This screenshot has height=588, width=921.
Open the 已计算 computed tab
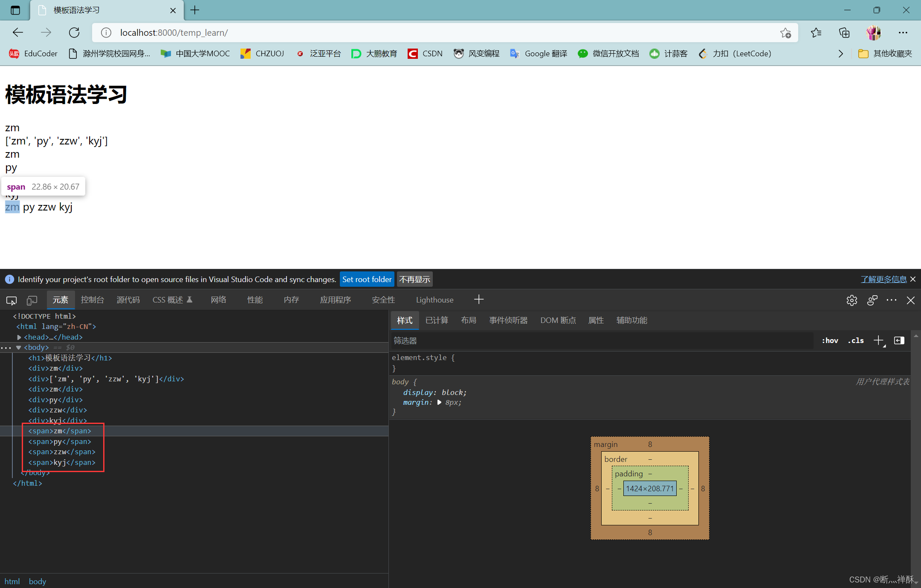(437, 320)
